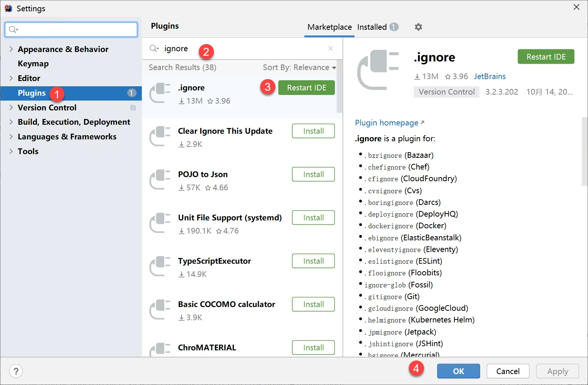The width and height of the screenshot is (588, 385).
Task: Click the ChroMATERIAL plugin icon
Action: 160,350
